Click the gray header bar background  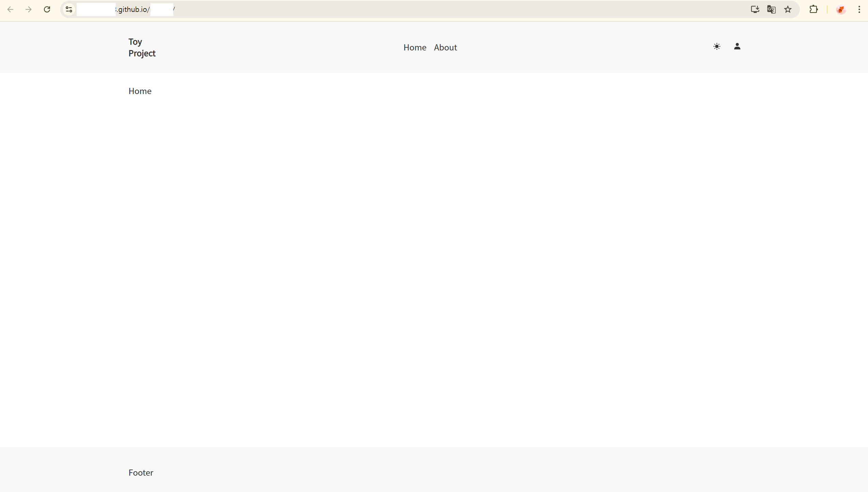(272, 47)
